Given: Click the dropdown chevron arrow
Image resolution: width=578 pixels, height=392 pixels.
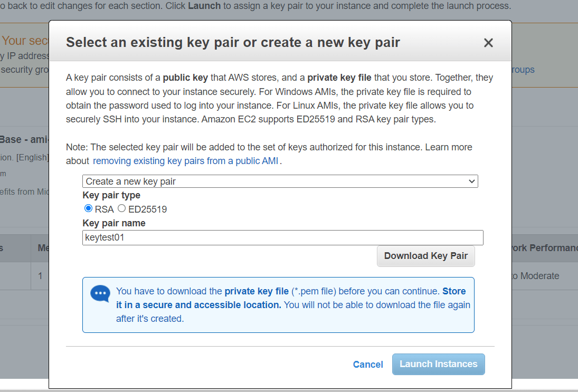Looking at the screenshot, I should [471, 181].
